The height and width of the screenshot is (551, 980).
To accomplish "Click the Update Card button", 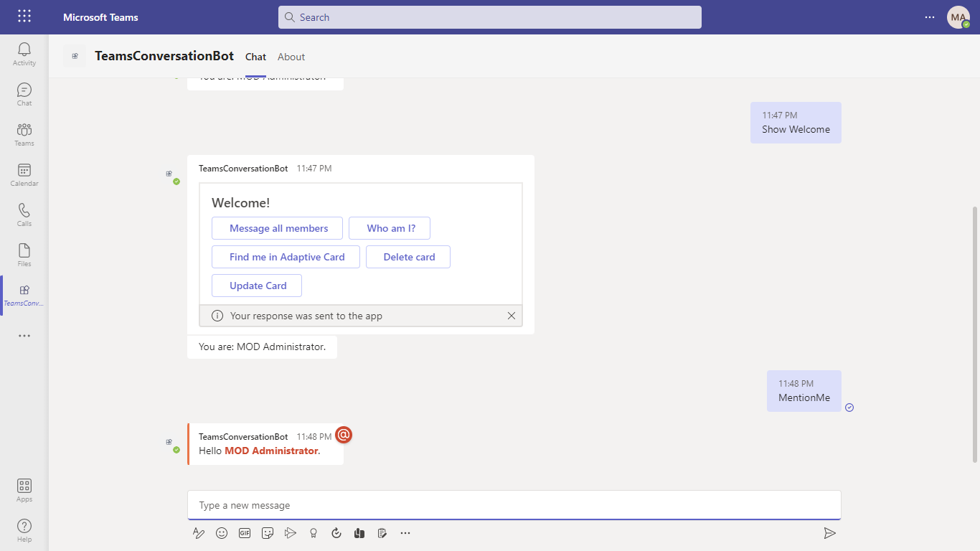I will [x=257, y=286].
